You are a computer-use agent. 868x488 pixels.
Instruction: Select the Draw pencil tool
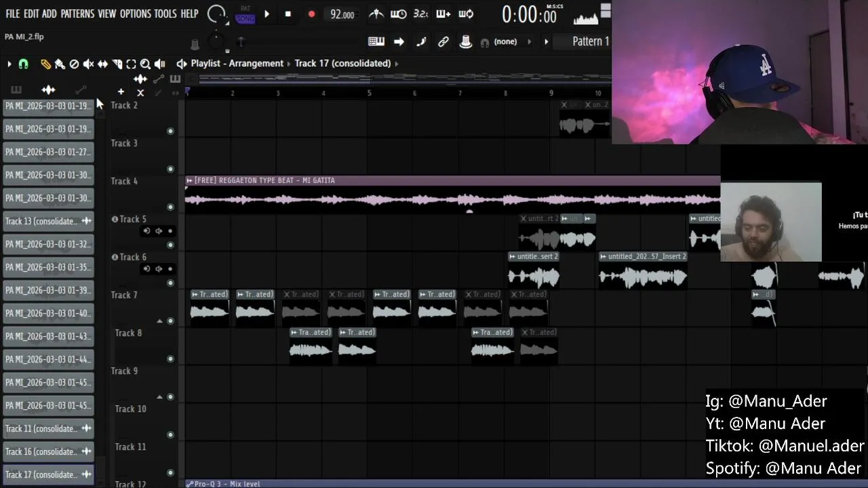click(x=45, y=64)
